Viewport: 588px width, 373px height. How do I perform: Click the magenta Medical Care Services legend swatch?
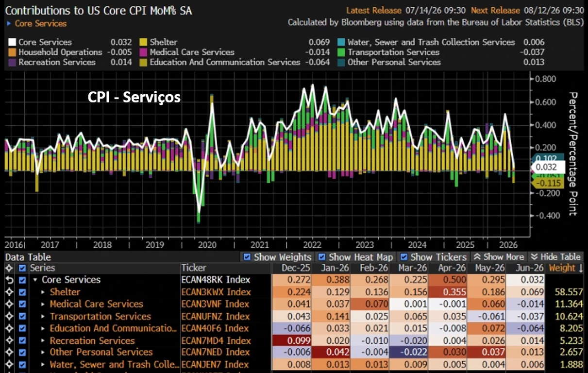pos(143,52)
